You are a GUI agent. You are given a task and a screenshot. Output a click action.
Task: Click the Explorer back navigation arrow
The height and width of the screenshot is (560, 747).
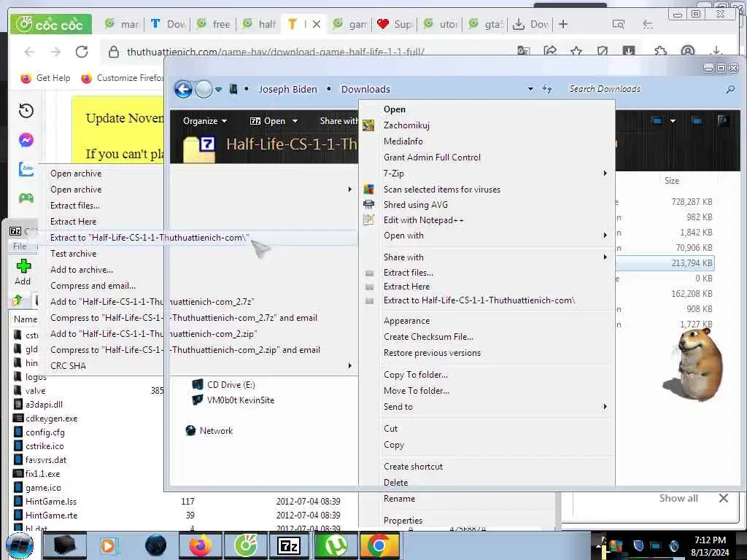(x=183, y=89)
